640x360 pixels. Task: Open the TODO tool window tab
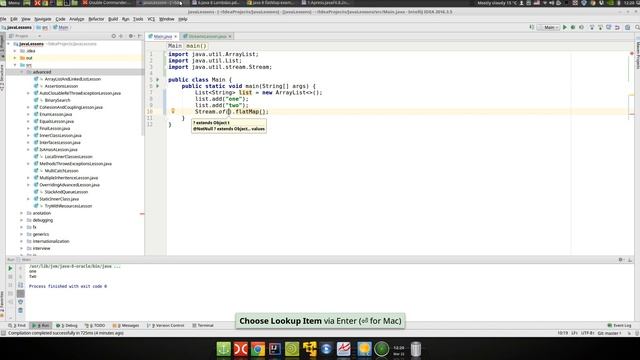(x=95, y=325)
